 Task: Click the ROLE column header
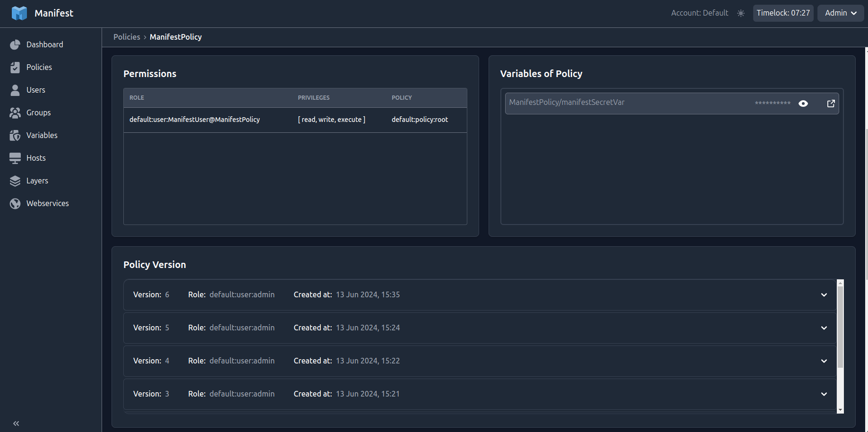[137, 98]
